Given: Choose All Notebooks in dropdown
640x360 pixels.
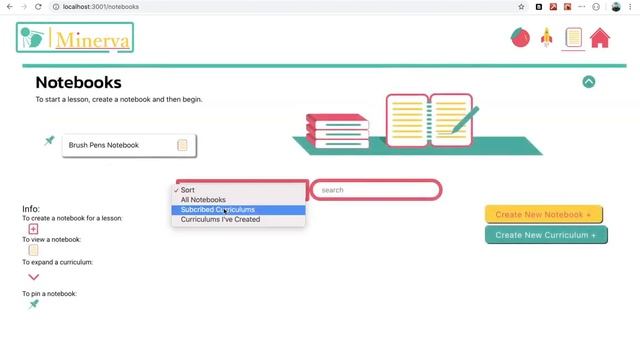Looking at the screenshot, I should (x=238, y=200).
